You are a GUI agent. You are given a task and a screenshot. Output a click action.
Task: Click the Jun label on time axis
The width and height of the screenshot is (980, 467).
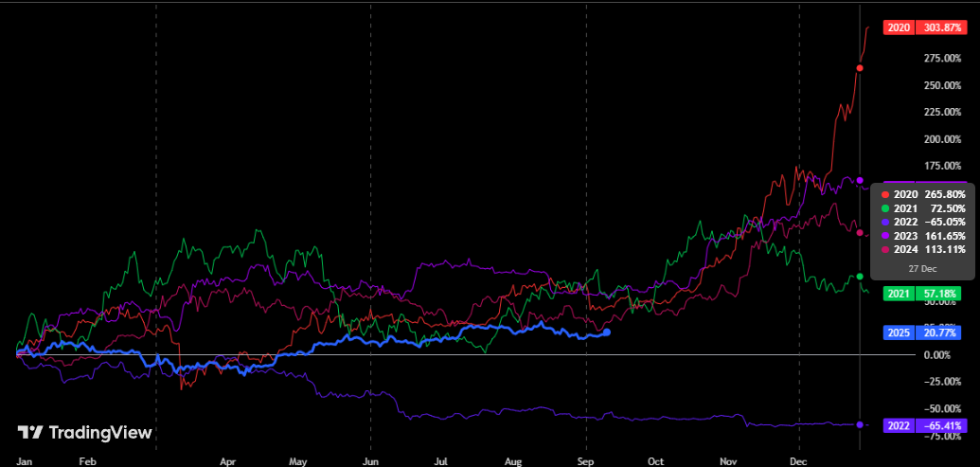pyautogui.click(x=370, y=460)
